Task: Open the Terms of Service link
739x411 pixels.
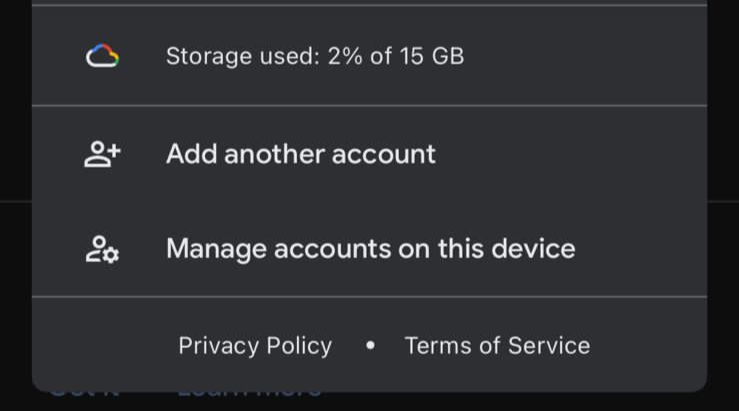Action: tap(497, 346)
